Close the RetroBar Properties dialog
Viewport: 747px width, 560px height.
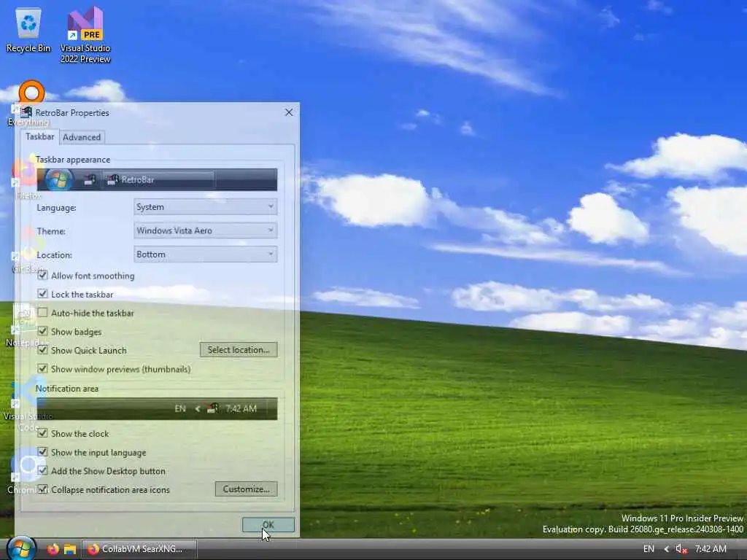tap(289, 112)
